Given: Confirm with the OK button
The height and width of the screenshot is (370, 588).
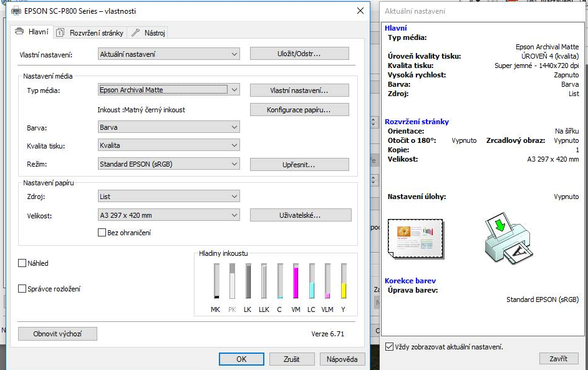Looking at the screenshot, I should 241,359.
